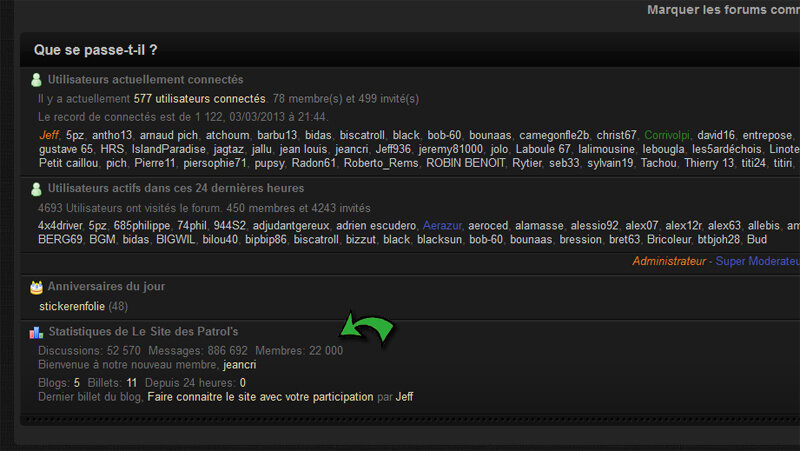This screenshot has width=800, height=451.
Task: Open Corrivolpi's profile in green
Action: [667, 135]
